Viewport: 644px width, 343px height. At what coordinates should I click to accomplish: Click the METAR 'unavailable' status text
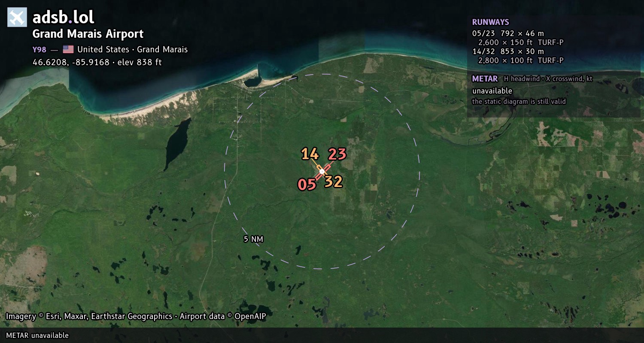click(492, 91)
